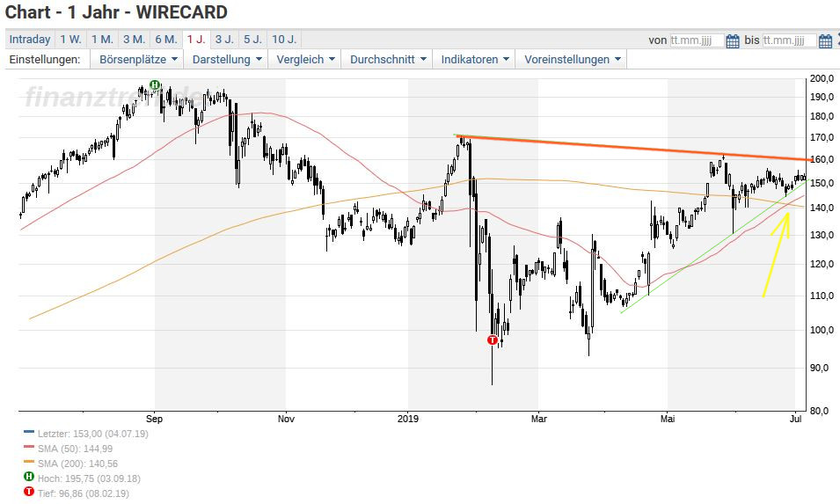This screenshot has height=504, width=840.
Task: Click the 'Einstellungen:' label
Action: 45,60
